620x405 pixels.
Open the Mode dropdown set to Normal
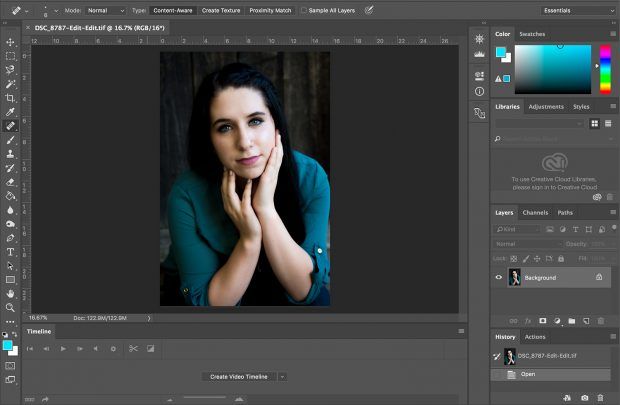tap(105, 10)
